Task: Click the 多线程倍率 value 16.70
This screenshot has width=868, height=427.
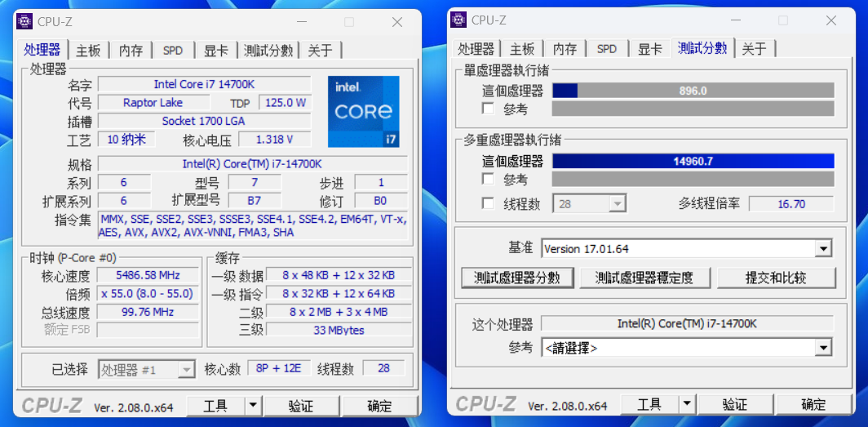Action: pyautogui.click(x=791, y=204)
